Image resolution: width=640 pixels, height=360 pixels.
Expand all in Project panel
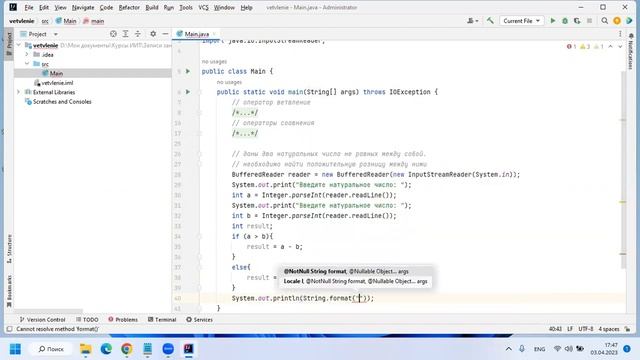pos(125,34)
